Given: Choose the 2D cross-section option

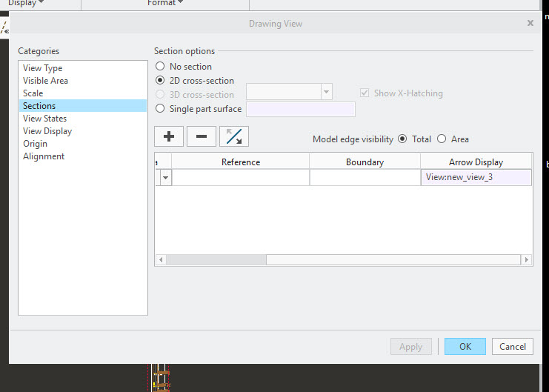Looking at the screenshot, I should [x=160, y=81].
